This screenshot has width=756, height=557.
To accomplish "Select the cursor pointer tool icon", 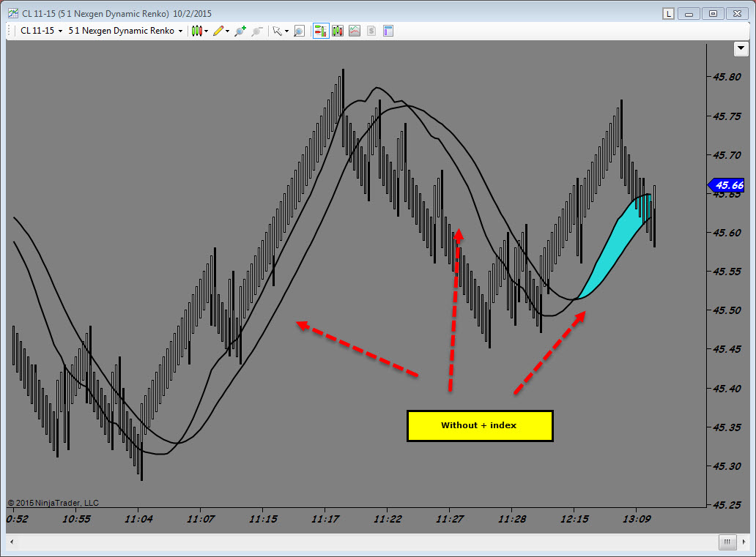I will click(277, 31).
